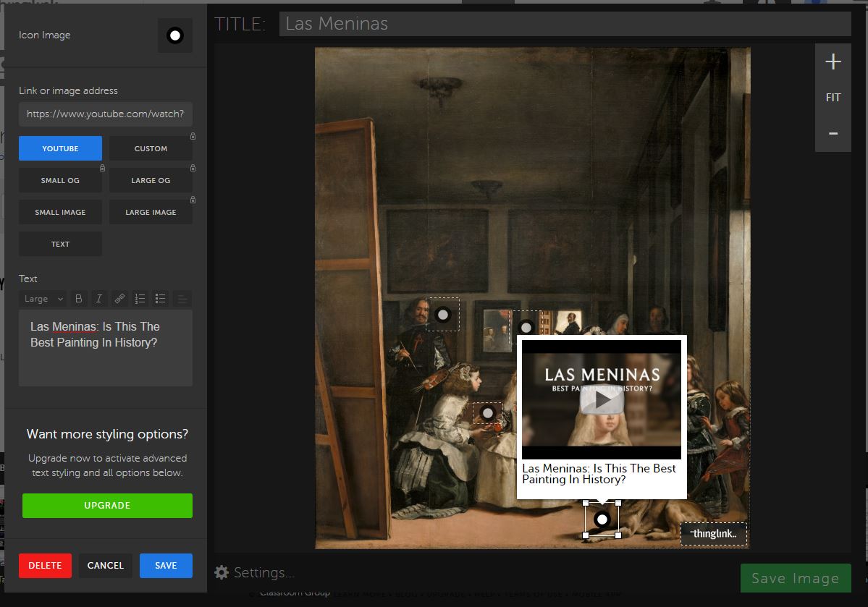
Task: Click the lock icon on LARGE IMAGE
Action: pos(193,200)
